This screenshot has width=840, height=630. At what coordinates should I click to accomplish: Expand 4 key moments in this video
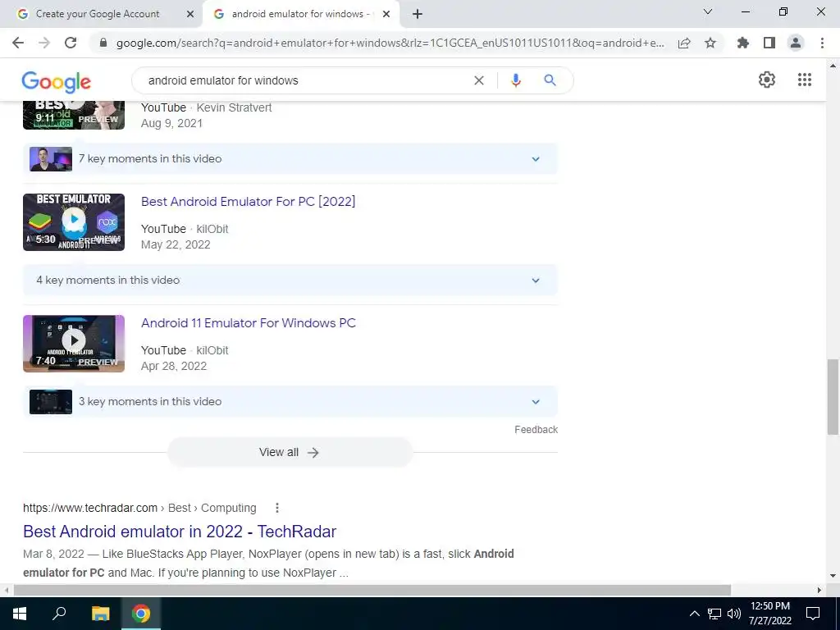point(290,281)
